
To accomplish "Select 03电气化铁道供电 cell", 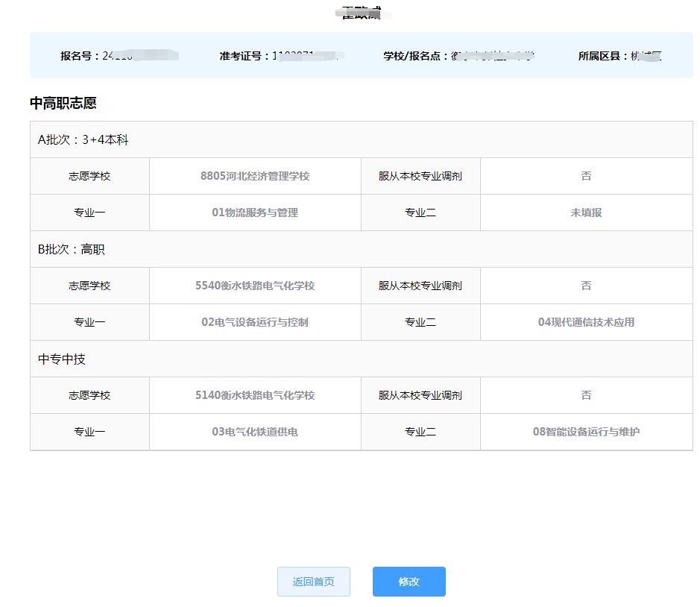I will coord(255,432).
